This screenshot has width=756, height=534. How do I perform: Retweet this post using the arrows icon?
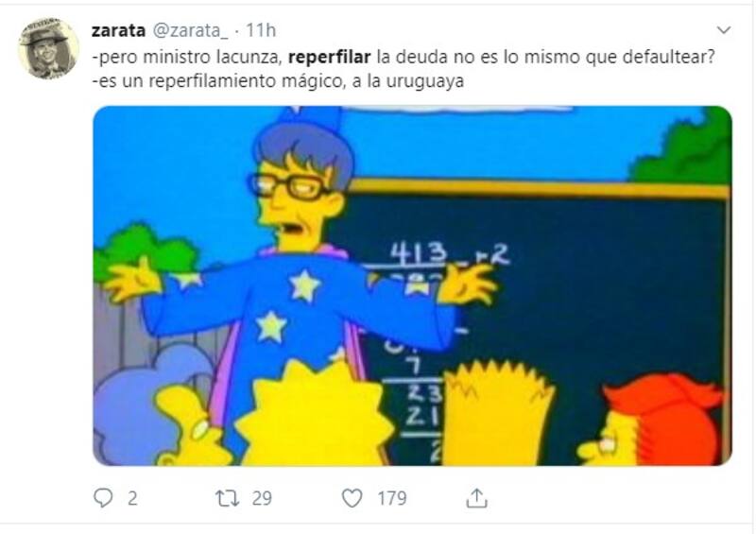click(x=227, y=498)
